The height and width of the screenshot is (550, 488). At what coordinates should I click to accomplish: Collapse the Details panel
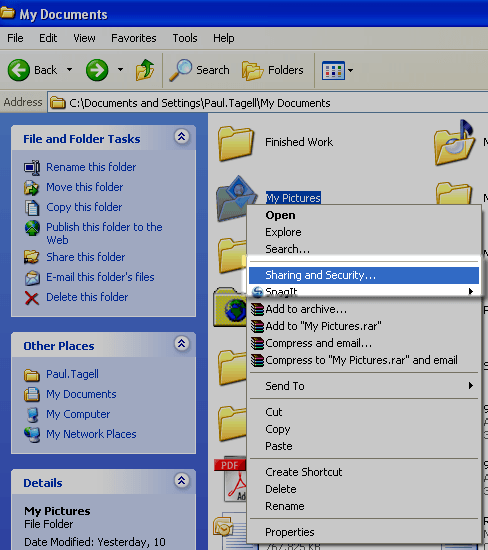click(x=181, y=480)
